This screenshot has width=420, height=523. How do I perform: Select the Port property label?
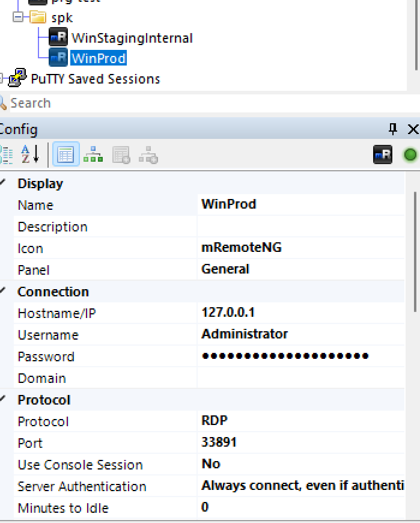[x=30, y=443]
